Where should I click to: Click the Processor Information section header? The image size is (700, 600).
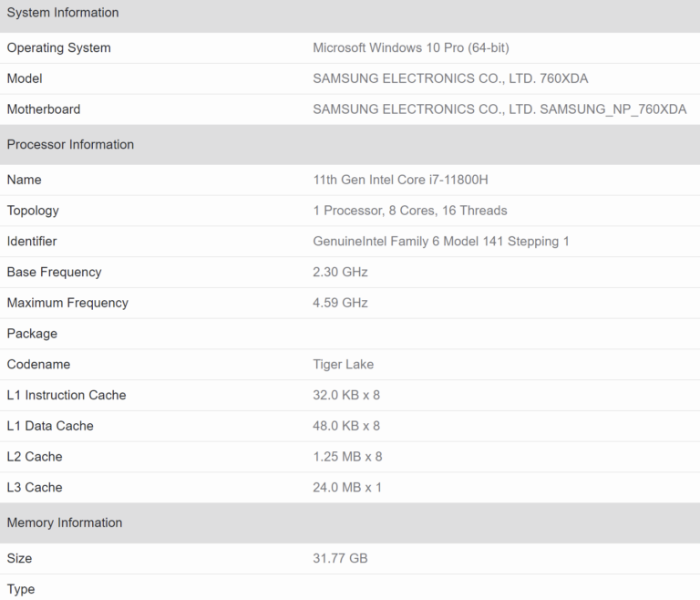[x=70, y=144]
